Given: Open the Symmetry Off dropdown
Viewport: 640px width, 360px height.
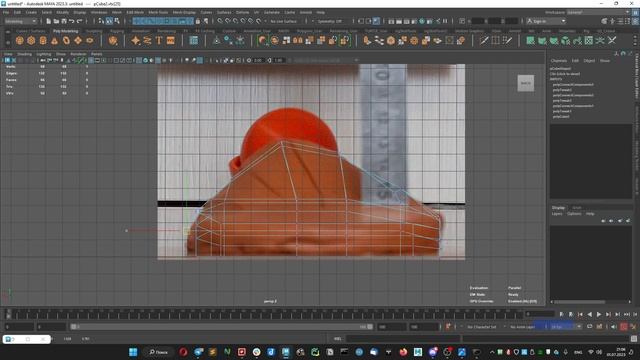Looking at the screenshot, I should click(x=331, y=21).
